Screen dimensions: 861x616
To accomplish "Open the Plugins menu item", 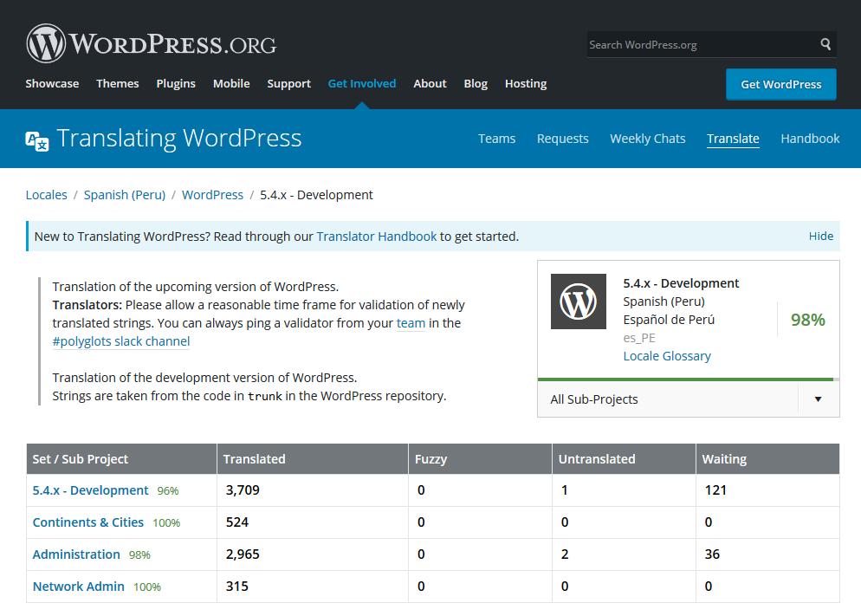I will click(x=176, y=83).
